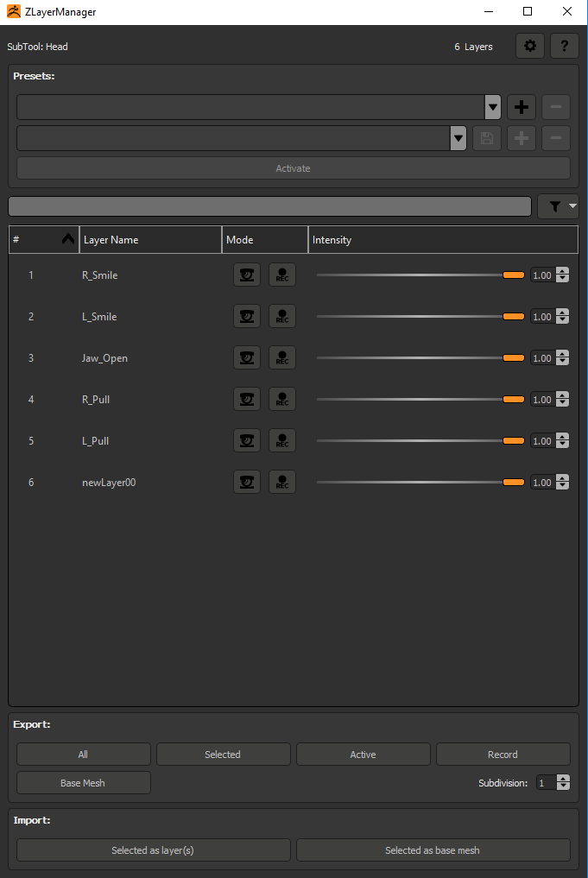This screenshot has width=588, height=878.
Task: Click R_Smile intensity value field
Action: (x=542, y=275)
